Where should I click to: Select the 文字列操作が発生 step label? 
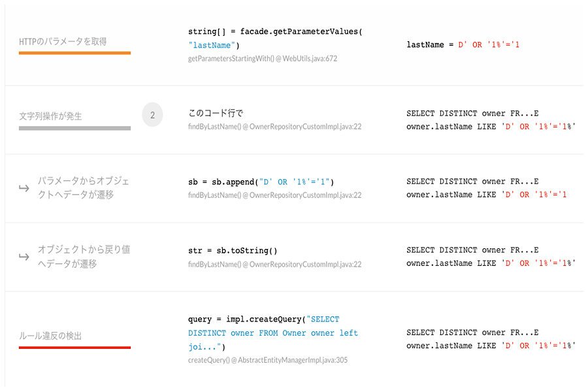coord(50,116)
